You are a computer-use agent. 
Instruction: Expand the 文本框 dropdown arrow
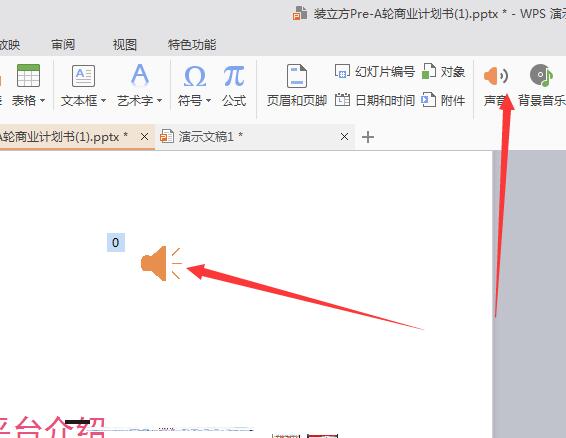[x=104, y=101]
